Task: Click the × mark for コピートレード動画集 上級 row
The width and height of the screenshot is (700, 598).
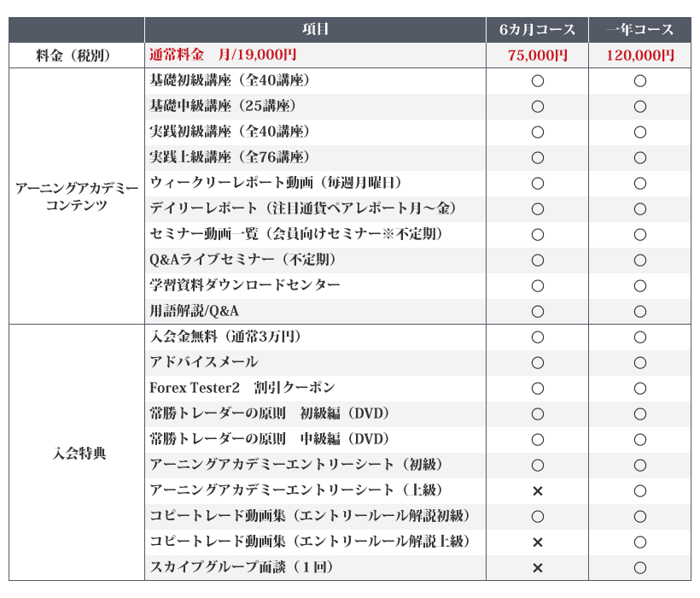Action: point(537,542)
